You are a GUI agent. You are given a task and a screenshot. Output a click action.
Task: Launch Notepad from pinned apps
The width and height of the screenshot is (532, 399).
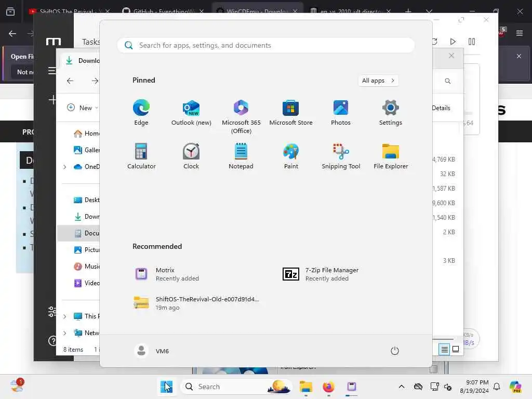pyautogui.click(x=241, y=156)
